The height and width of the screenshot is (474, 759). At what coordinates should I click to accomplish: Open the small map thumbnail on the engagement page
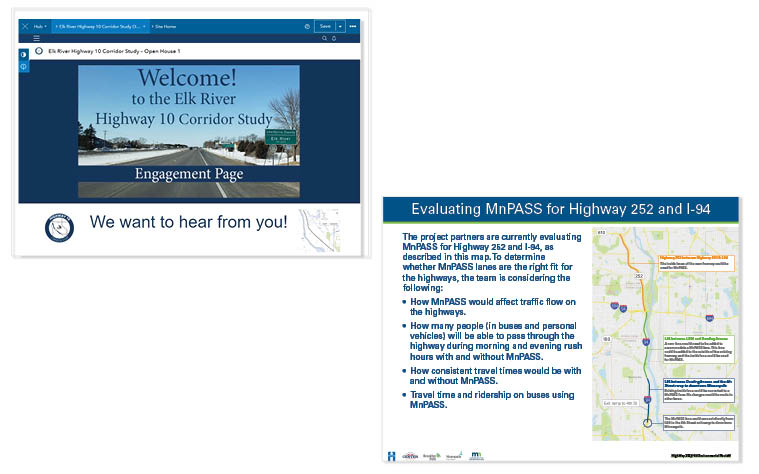[319, 230]
